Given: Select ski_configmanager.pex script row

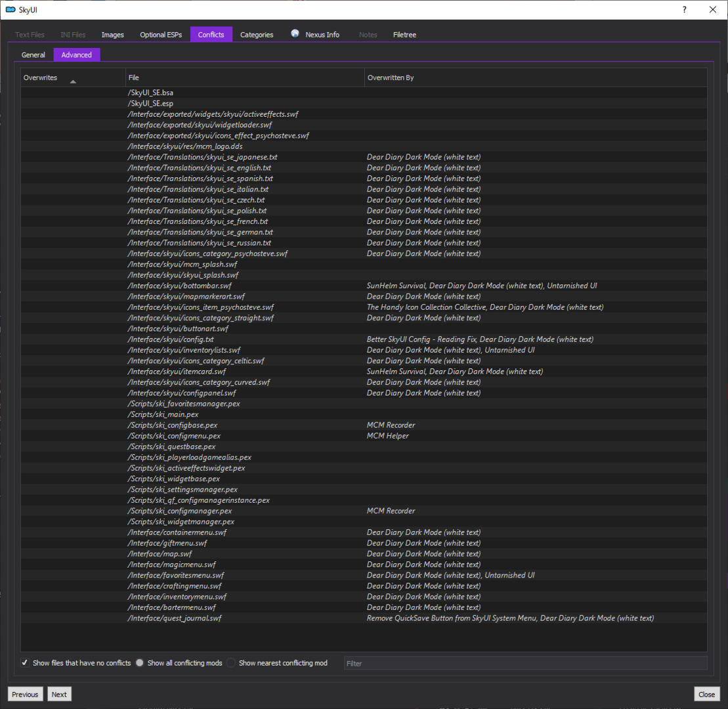Looking at the screenshot, I should point(364,511).
